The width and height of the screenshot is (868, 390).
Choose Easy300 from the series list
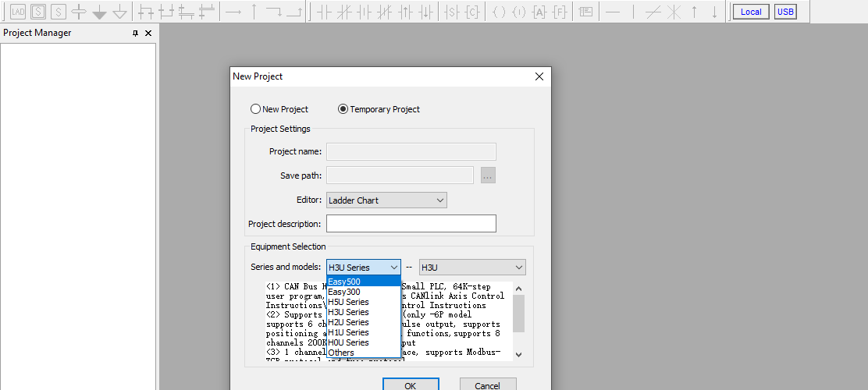tap(364, 292)
